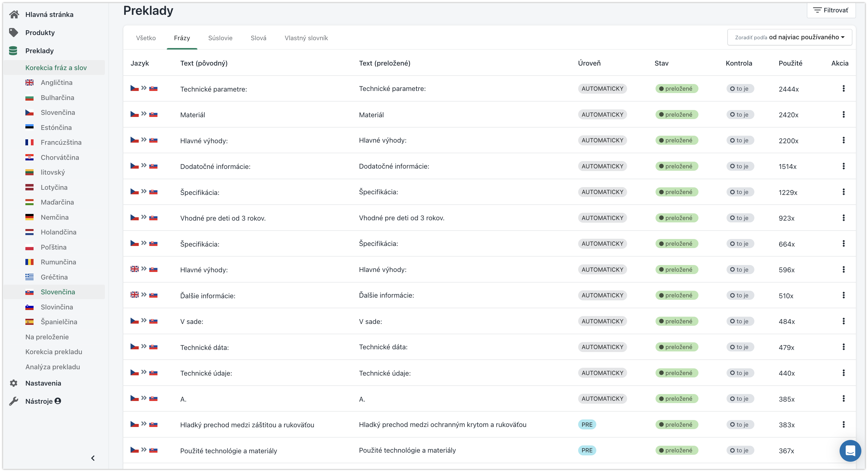Screen dimensions: 868x472
Task: Click the Nemčina German flag icon
Action: pyautogui.click(x=29, y=217)
